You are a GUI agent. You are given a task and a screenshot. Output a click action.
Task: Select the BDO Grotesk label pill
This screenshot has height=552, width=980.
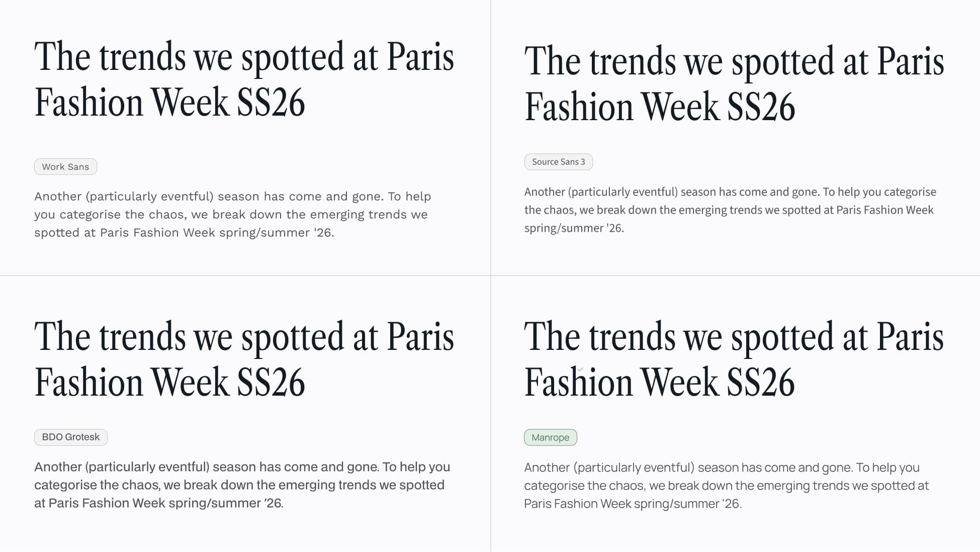tap(70, 437)
